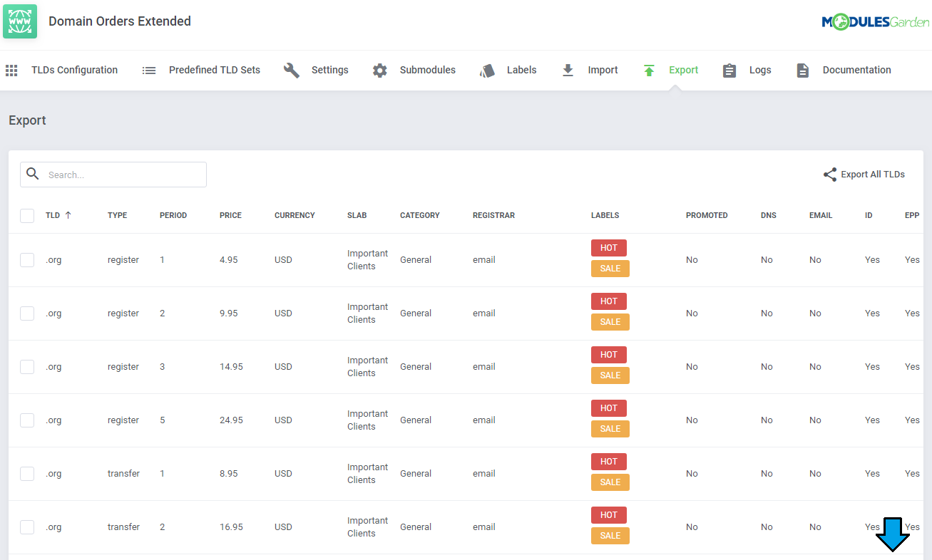The width and height of the screenshot is (932, 560).
Task: Check the .org transfer 8.95 row checkbox
Action: (x=27, y=474)
